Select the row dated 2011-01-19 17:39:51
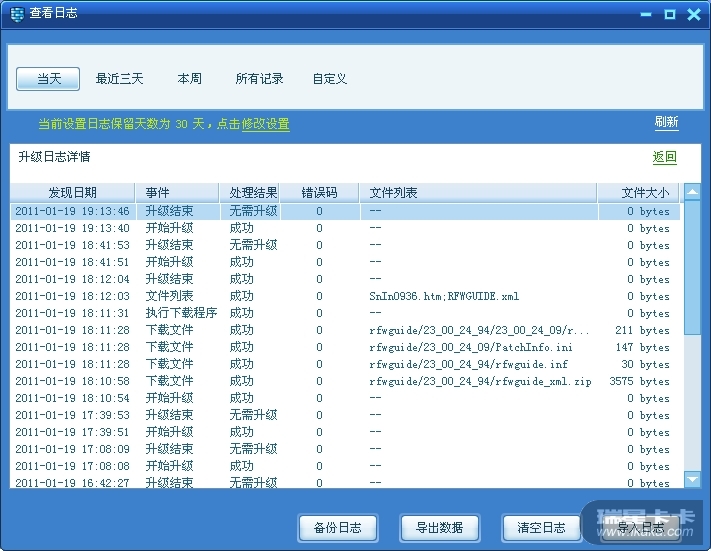The width and height of the screenshot is (711, 551). pos(345,432)
